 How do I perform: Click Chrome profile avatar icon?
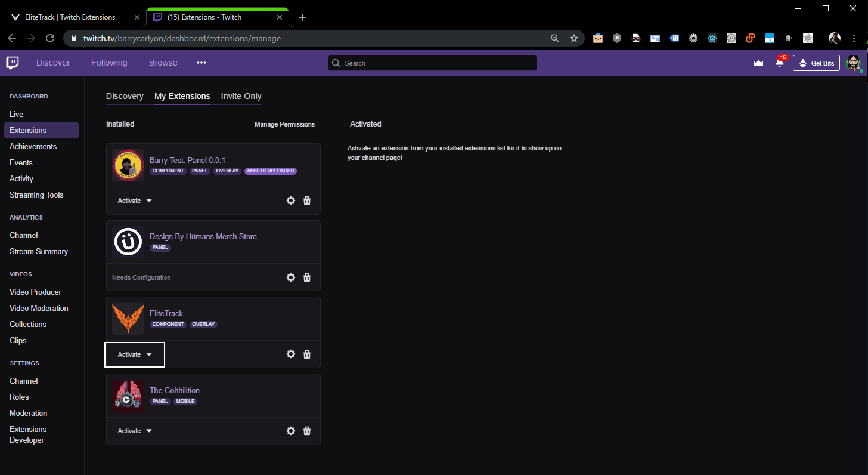(x=835, y=38)
